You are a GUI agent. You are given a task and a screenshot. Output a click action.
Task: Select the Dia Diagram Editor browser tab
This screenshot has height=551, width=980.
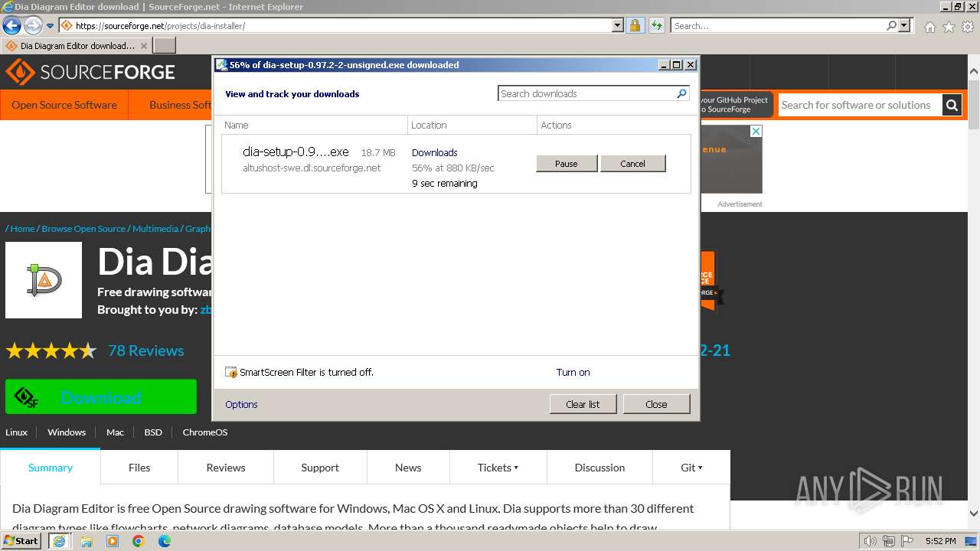[77, 45]
